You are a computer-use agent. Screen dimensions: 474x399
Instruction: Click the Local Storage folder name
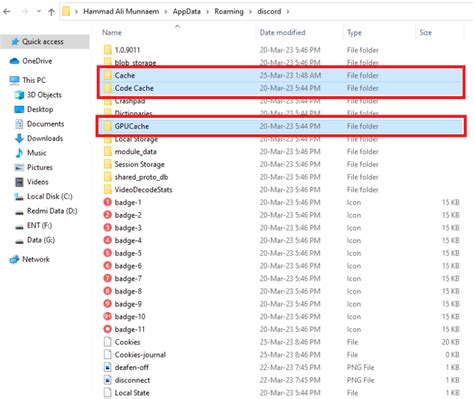(136, 139)
